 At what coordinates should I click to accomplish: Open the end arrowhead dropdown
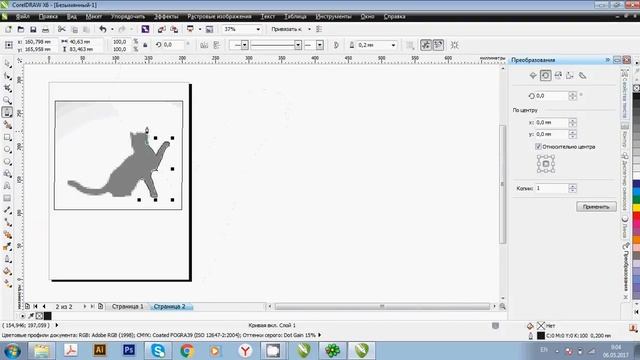pos(320,45)
